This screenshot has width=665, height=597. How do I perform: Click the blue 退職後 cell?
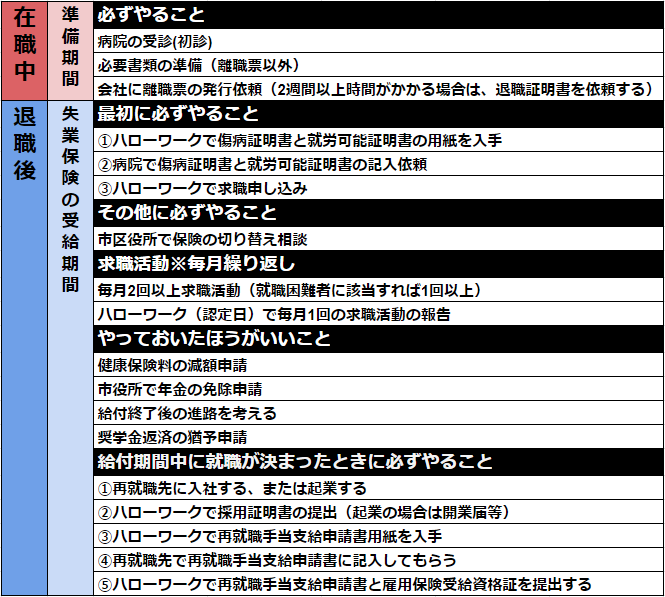[25, 347]
